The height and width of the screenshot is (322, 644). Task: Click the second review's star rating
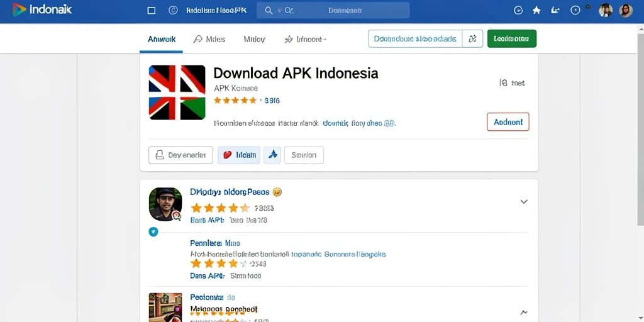click(219, 264)
